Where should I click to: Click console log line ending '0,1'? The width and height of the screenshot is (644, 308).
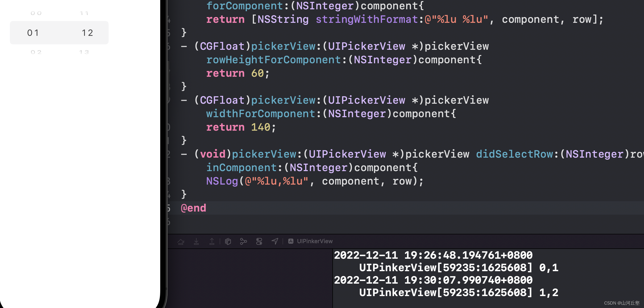pyautogui.click(x=459, y=268)
